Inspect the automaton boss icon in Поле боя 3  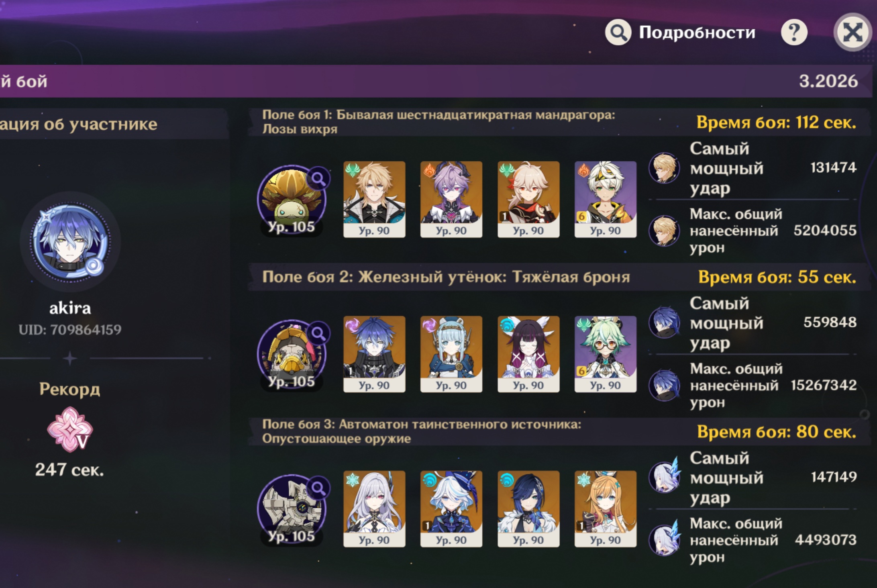[x=292, y=509]
